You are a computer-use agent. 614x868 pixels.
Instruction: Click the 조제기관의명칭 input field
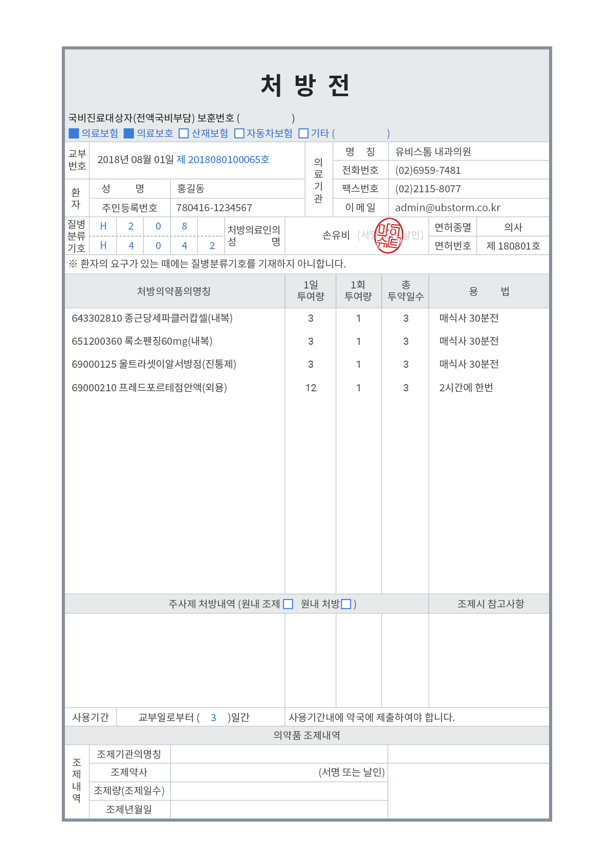point(279,754)
